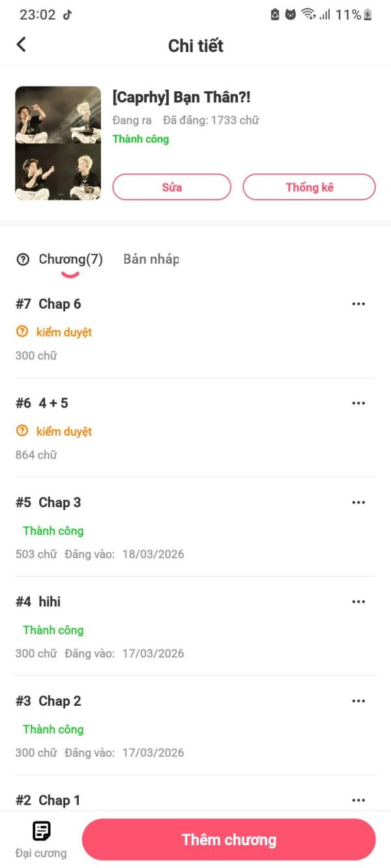This screenshot has width=391, height=868.
Task: Open three-dot menu for Chap 1
Action: (x=358, y=800)
